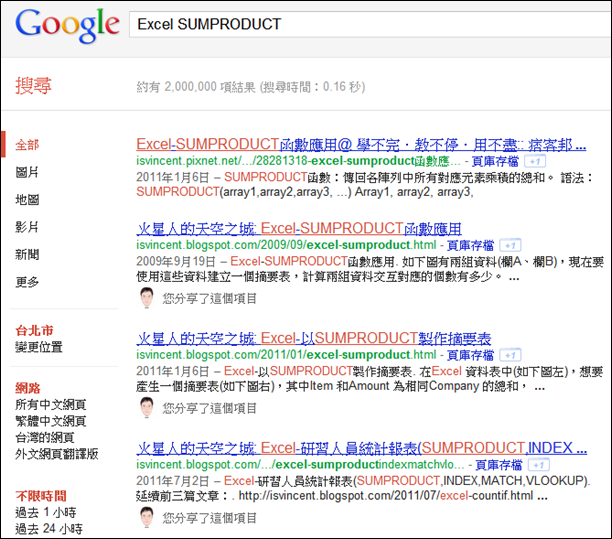Open the result Excel-研習人員統計報表(SUMPRODUCT,INDEX

coord(361,448)
